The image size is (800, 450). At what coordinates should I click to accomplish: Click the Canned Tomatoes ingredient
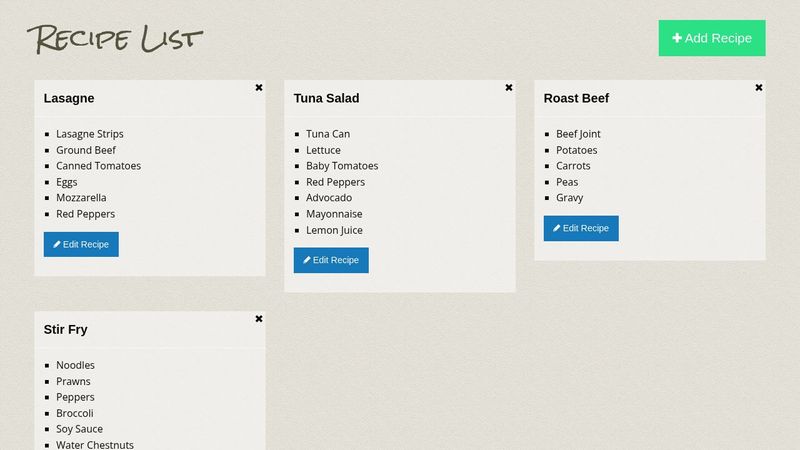98,166
